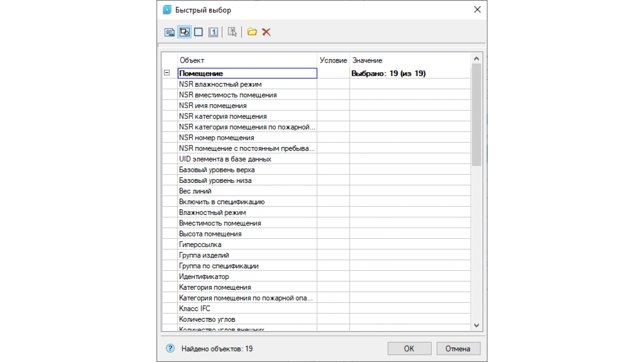
Task: Click the 'Найдено объектов: 19' status text
Action: pyautogui.click(x=217, y=349)
